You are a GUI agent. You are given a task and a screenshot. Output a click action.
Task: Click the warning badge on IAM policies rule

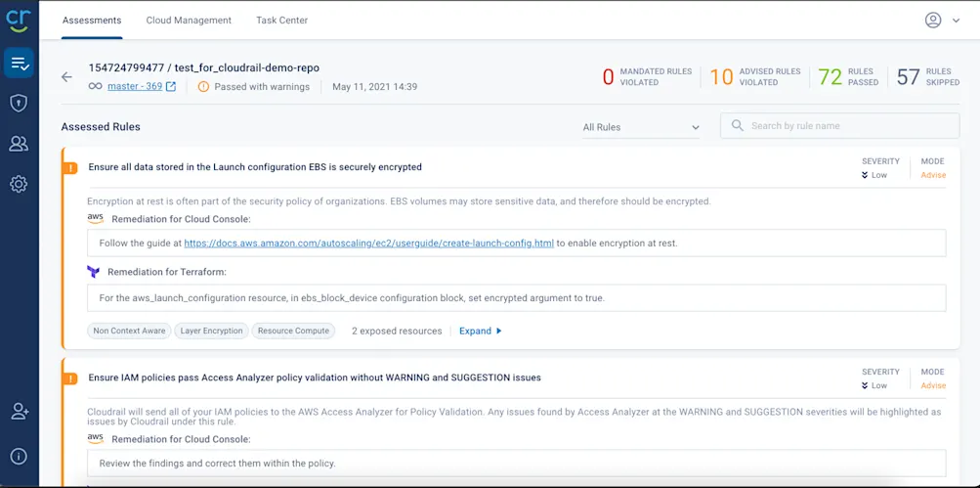click(71, 378)
